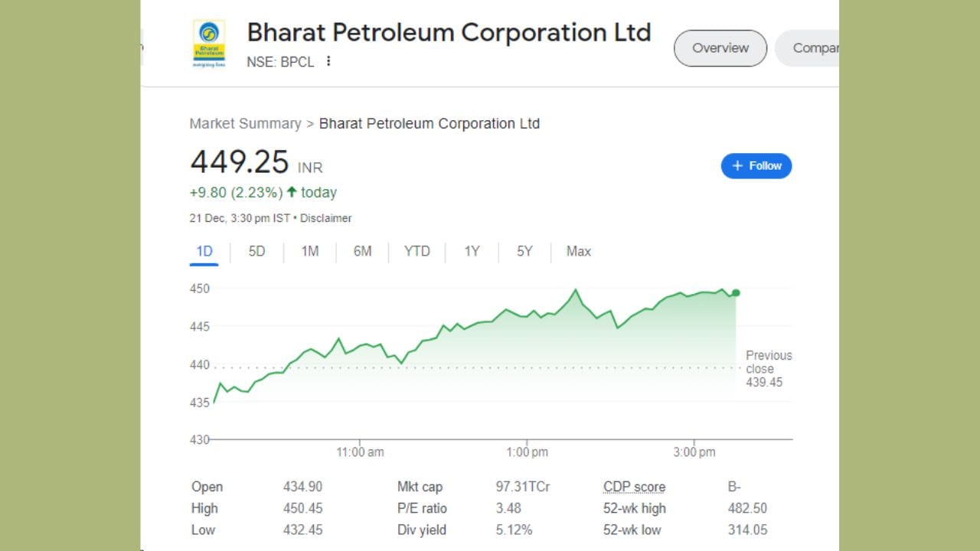Screen dimensions: 980x551
Task: Click the Bharat Petroleum Corporation Ltd breadcrumb
Action: coord(429,123)
